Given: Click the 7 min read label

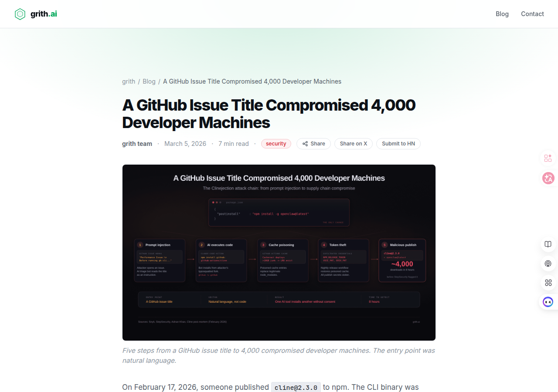Looking at the screenshot, I should coord(234,144).
